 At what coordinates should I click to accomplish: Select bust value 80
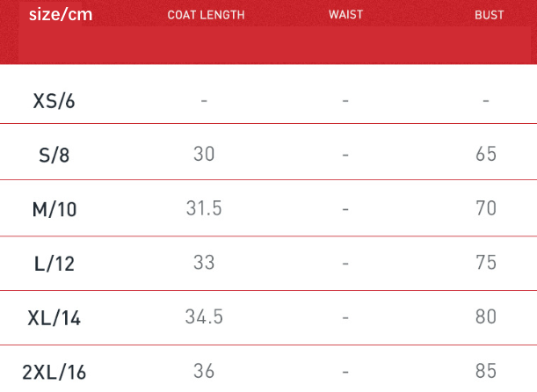point(486,316)
